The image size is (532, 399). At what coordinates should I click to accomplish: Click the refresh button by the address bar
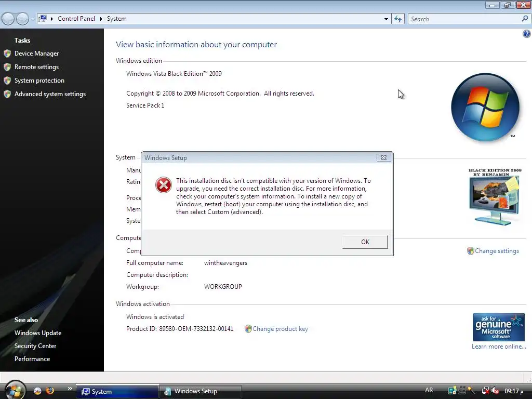397,19
